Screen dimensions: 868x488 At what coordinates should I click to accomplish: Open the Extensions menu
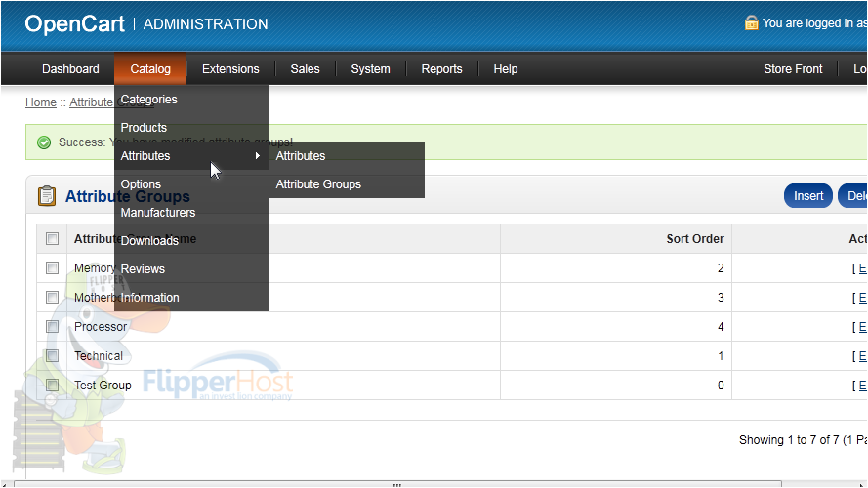[x=230, y=69]
